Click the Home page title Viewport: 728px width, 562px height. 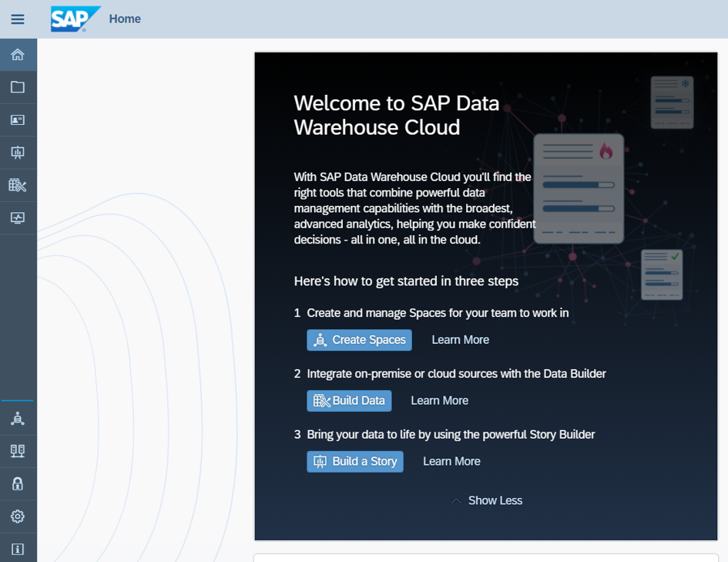point(125,19)
